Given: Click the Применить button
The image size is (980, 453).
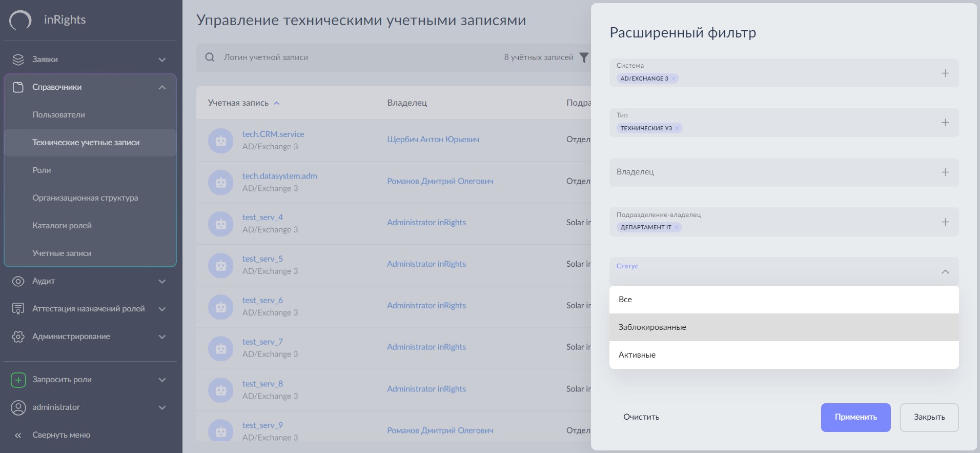Looking at the screenshot, I should (x=855, y=417).
